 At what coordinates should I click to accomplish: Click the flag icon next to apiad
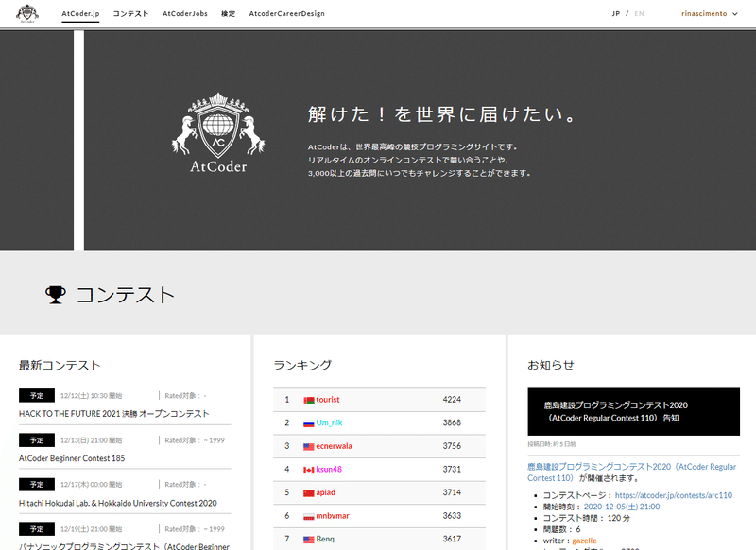(x=309, y=492)
